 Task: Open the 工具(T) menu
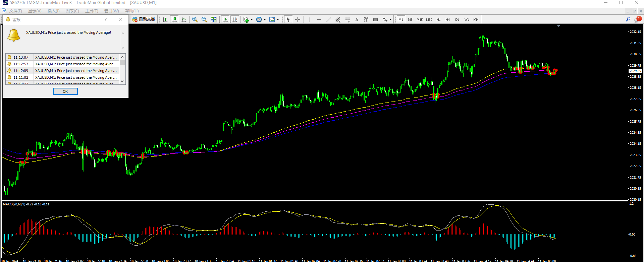click(x=92, y=11)
